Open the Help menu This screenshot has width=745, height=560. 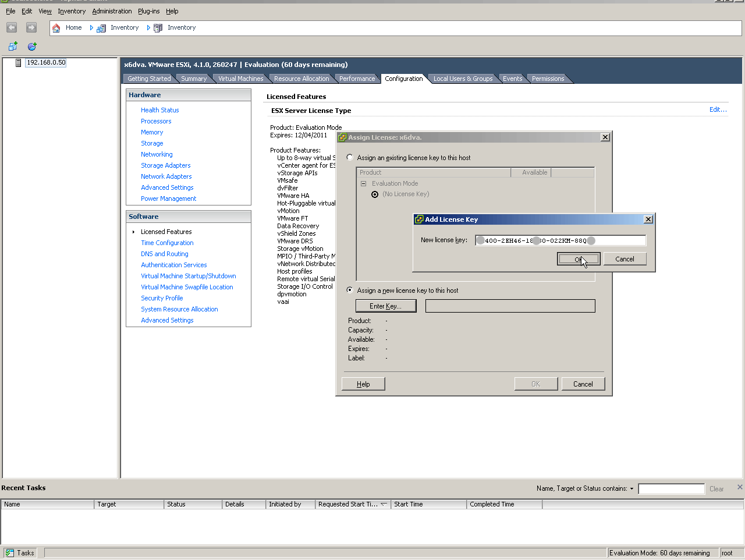click(x=172, y=11)
